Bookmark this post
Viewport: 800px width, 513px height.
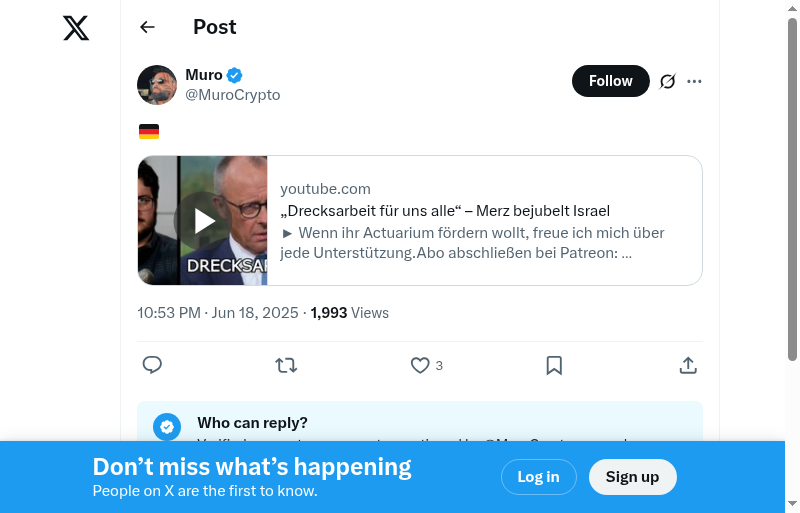[554, 365]
